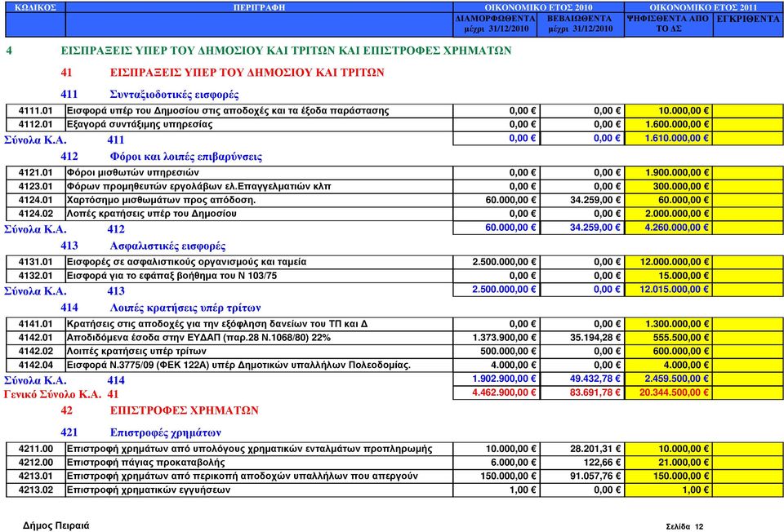Select description Φόροι μισθωτών υπηρεσιών
Viewport: 784px width, 532px height.
coord(132,173)
